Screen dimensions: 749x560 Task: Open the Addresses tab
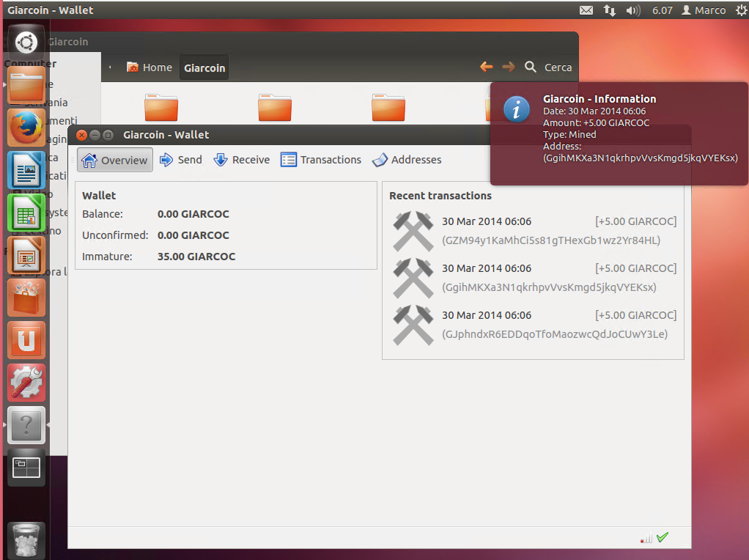[407, 160]
